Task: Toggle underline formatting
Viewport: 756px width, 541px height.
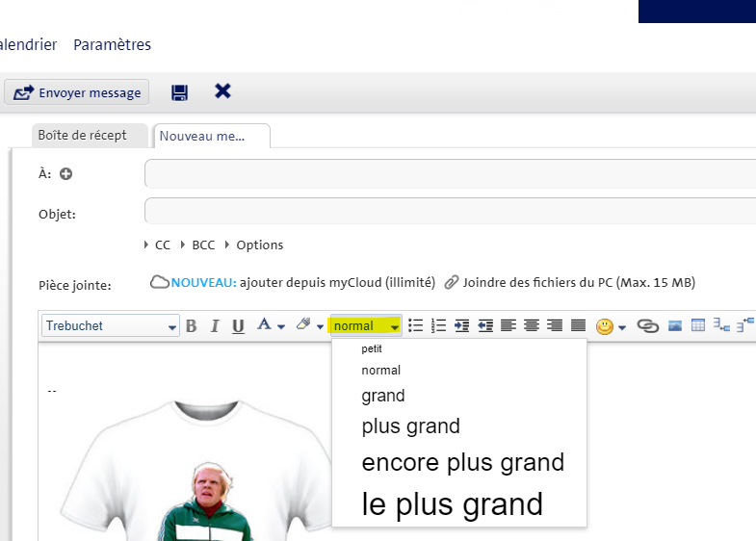Action: pos(238,326)
